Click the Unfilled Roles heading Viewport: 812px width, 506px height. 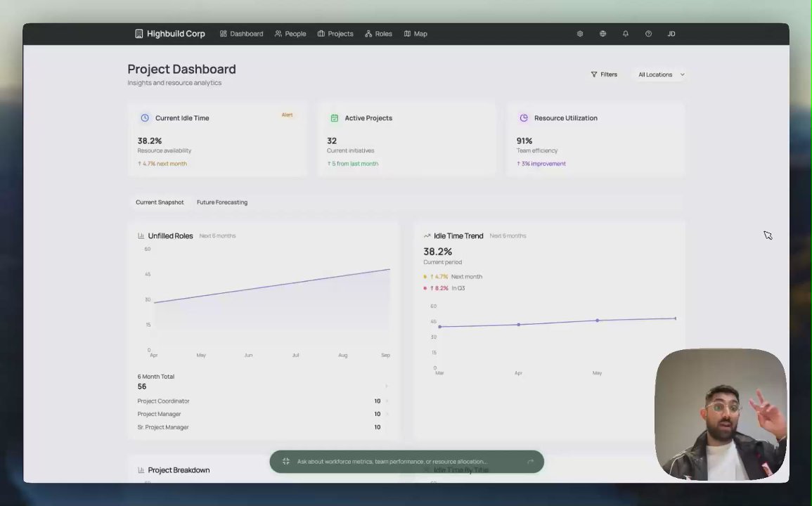170,235
